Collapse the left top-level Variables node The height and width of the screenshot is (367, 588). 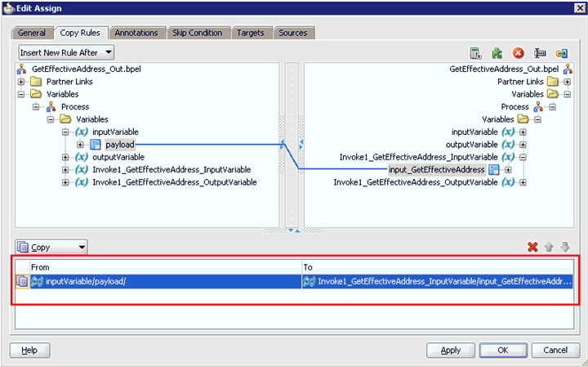[21, 94]
